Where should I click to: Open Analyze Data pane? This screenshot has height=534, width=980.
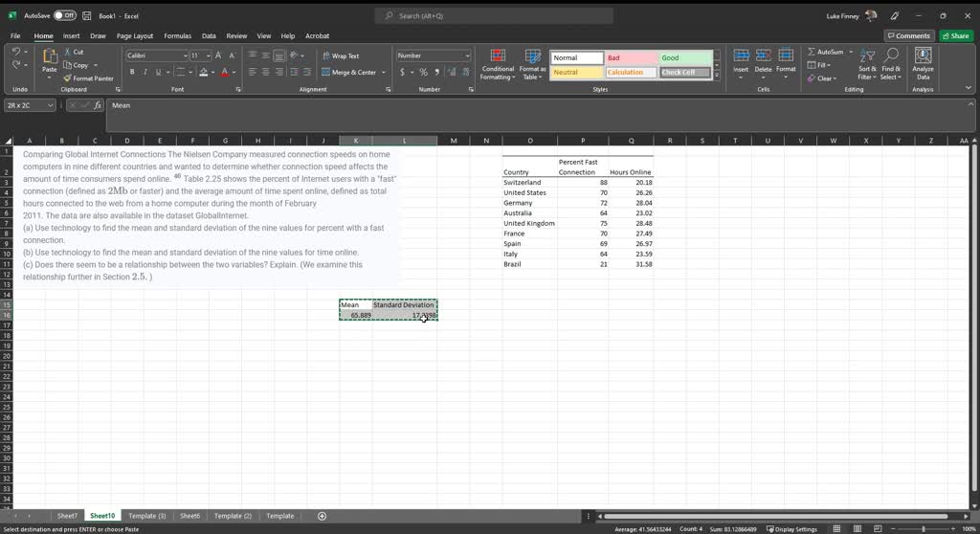923,63
